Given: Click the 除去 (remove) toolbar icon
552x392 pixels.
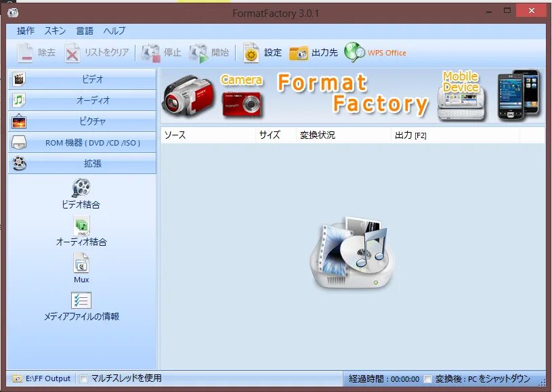Looking at the screenshot, I should [x=24, y=53].
